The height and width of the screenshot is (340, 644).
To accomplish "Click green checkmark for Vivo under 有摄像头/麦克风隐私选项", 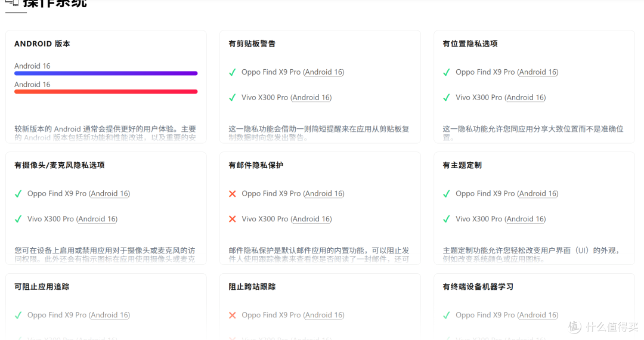I will tap(18, 219).
